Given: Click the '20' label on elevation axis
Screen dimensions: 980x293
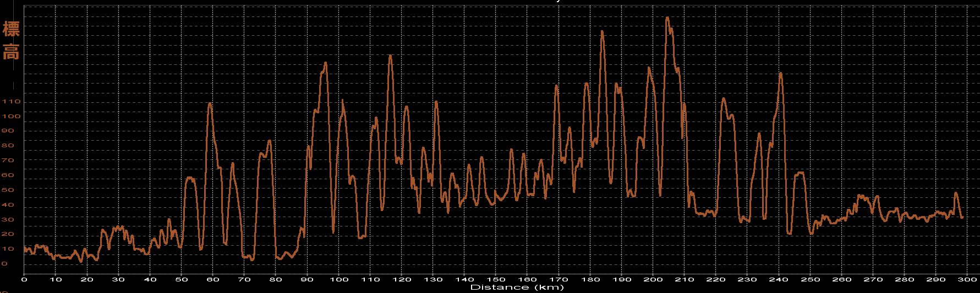Looking at the screenshot, I should [x=8, y=234].
